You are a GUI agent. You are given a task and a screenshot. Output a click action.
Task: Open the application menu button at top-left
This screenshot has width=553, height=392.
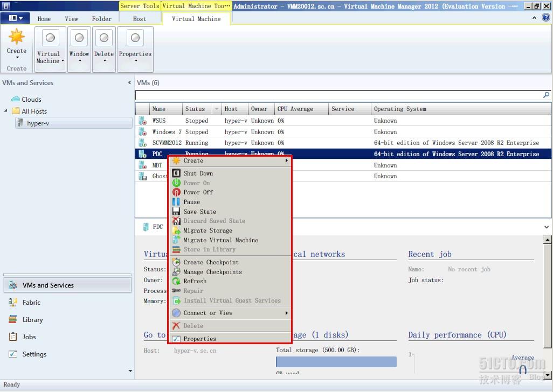click(x=15, y=18)
